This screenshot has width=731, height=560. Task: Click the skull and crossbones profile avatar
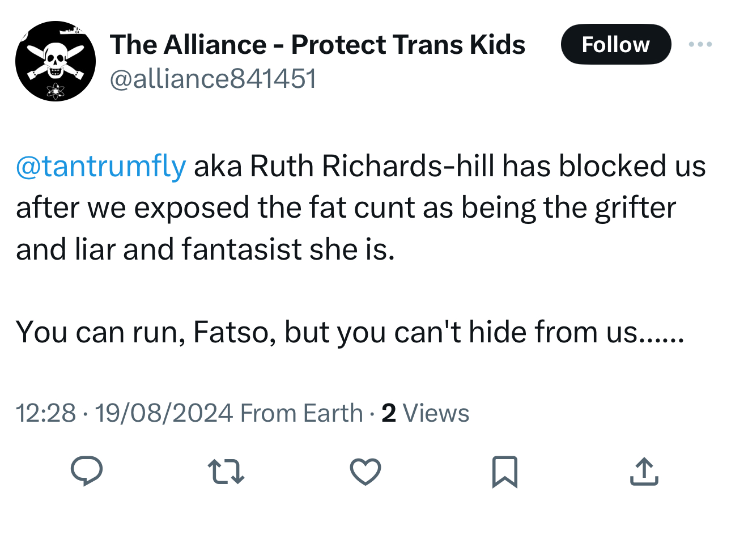pos(56,61)
